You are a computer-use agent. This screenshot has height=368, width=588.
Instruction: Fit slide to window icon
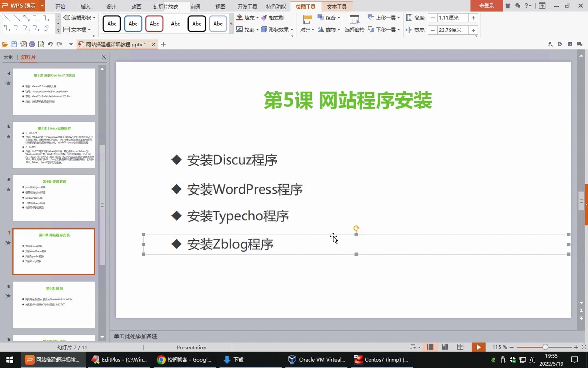(x=584, y=347)
